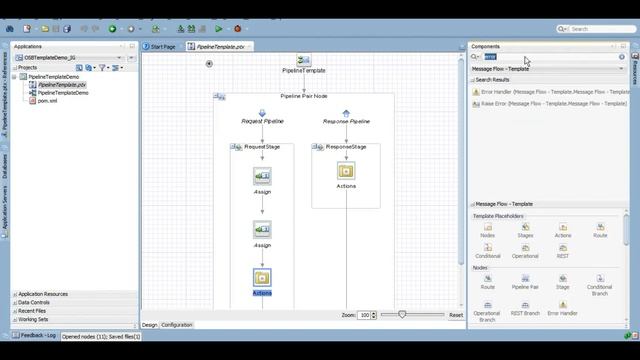
Task: Expand the Working Sets section
Action: 15,320
